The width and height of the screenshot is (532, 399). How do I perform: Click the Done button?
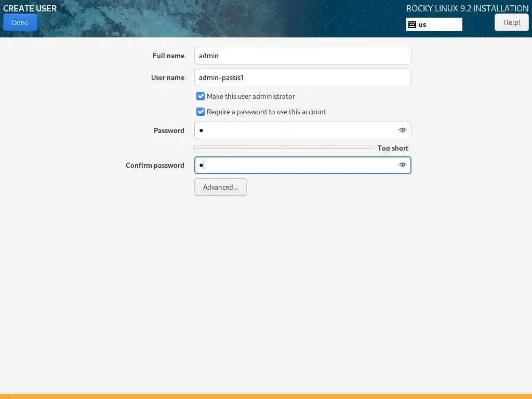(20, 22)
